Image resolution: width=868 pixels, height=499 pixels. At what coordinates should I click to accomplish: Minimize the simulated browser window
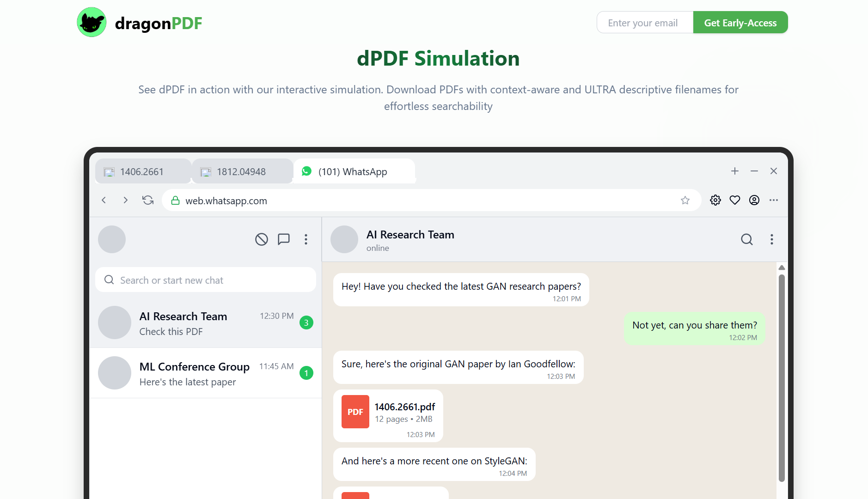754,171
